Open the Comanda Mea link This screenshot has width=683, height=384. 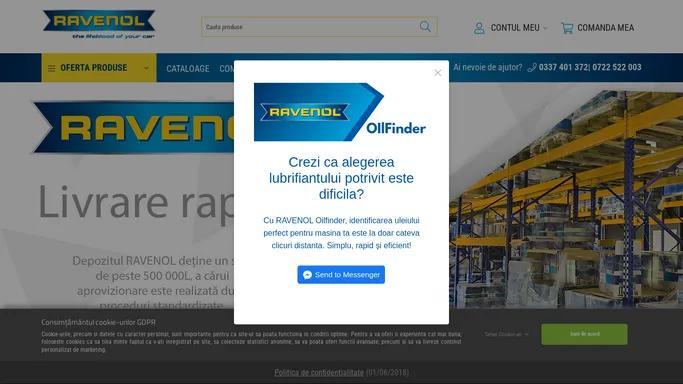(605, 28)
